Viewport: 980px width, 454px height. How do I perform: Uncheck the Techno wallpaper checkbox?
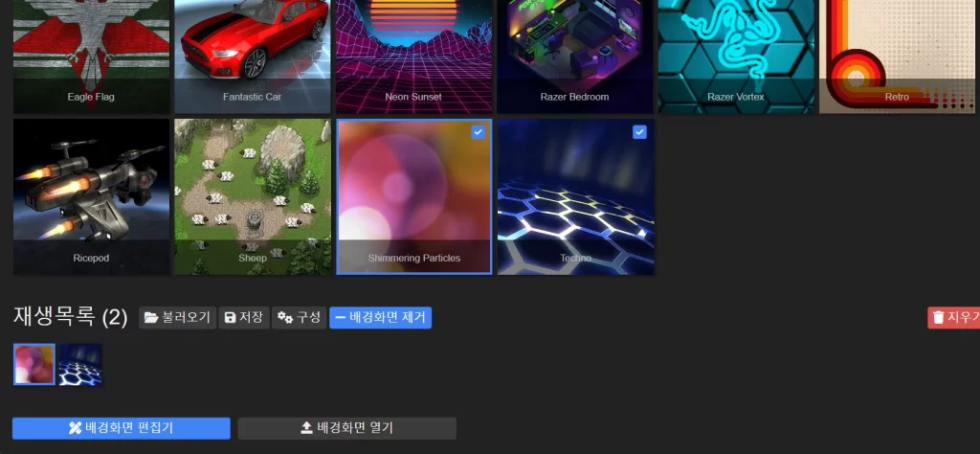[640, 132]
